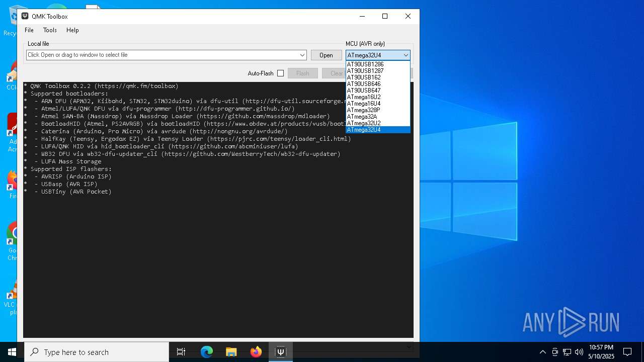The width and height of the screenshot is (644, 362).
Task: Click the Open button
Action: 326,55
